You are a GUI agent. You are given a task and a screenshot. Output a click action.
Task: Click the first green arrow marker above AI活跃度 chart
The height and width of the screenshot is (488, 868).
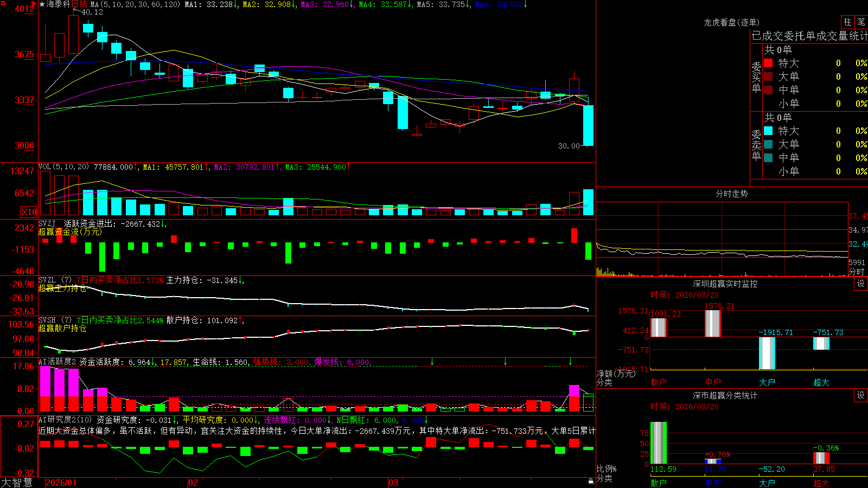[x=432, y=361]
